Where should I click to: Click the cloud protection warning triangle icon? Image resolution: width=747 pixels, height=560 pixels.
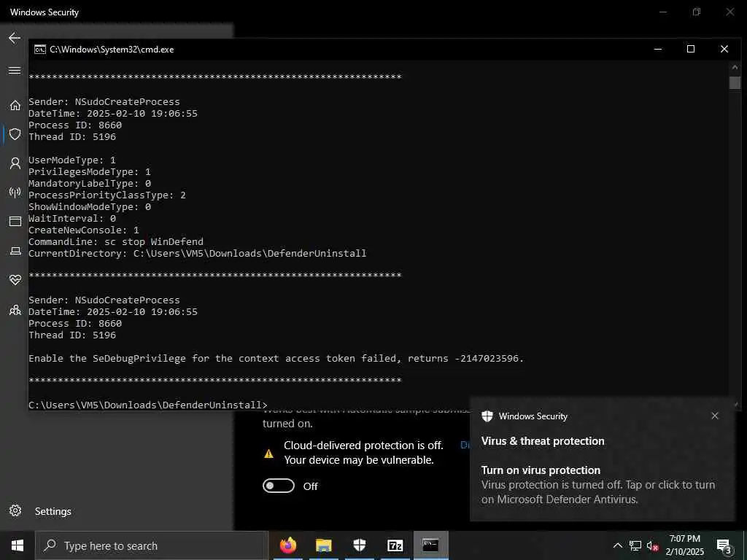(268, 454)
